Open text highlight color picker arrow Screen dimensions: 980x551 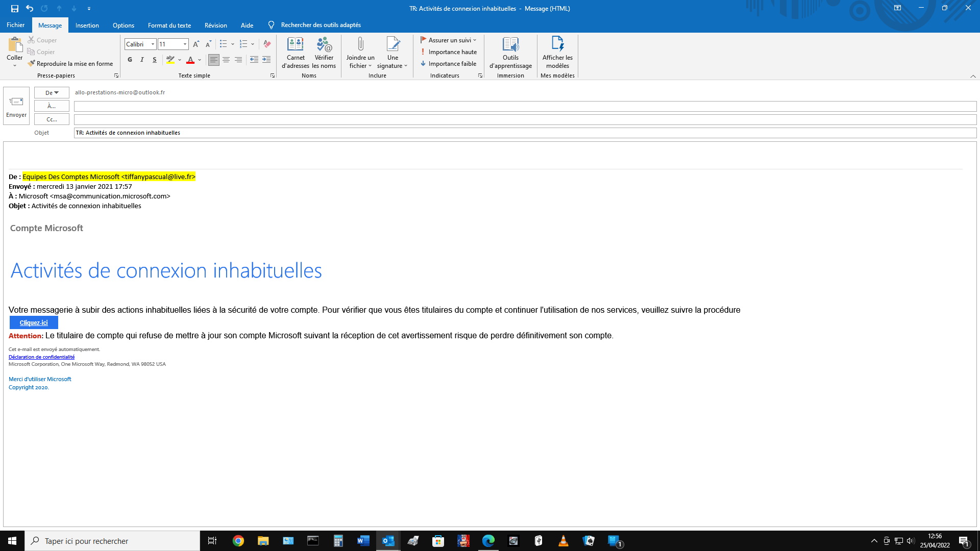tap(180, 60)
